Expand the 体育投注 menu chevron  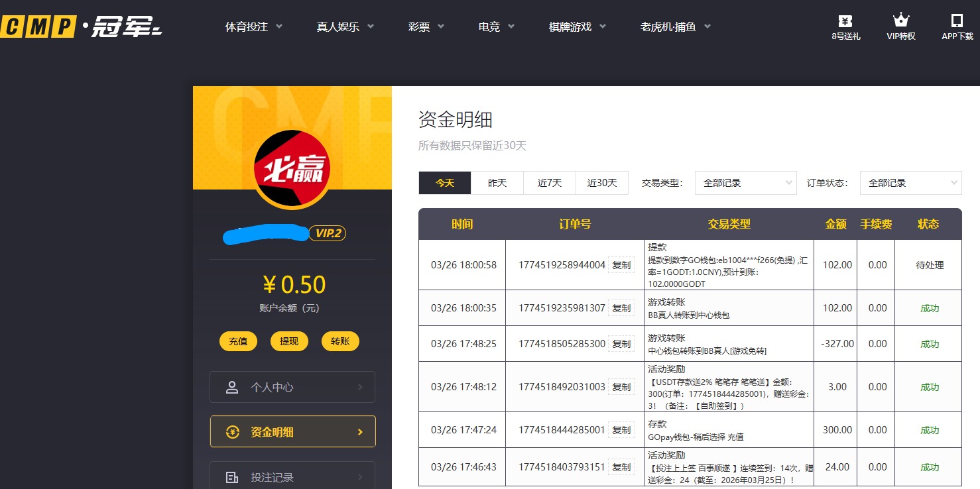(278, 27)
